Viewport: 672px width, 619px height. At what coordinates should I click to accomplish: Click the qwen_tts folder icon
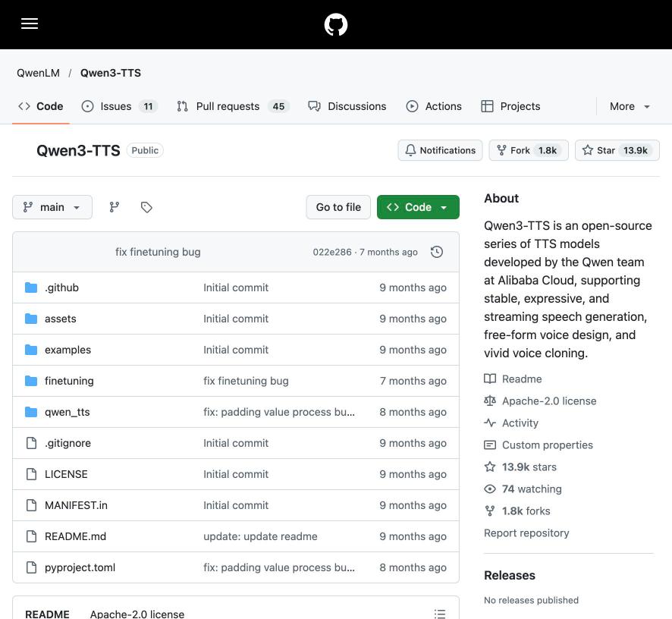[x=31, y=412]
